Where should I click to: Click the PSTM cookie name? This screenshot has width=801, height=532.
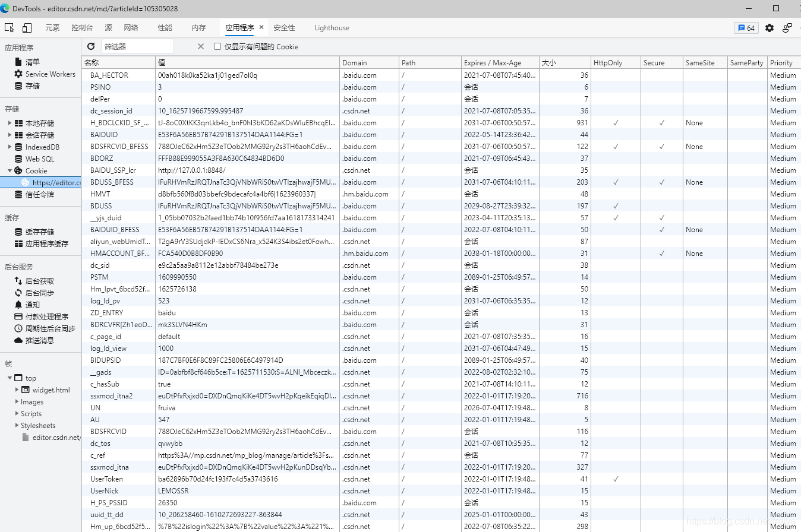click(99, 277)
